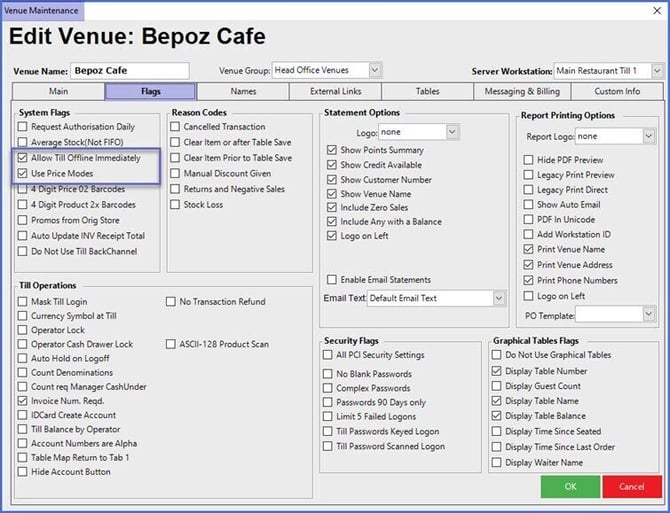Toggle the Use Price Modes checkbox
The width and height of the screenshot is (670, 513).
[x=24, y=173]
